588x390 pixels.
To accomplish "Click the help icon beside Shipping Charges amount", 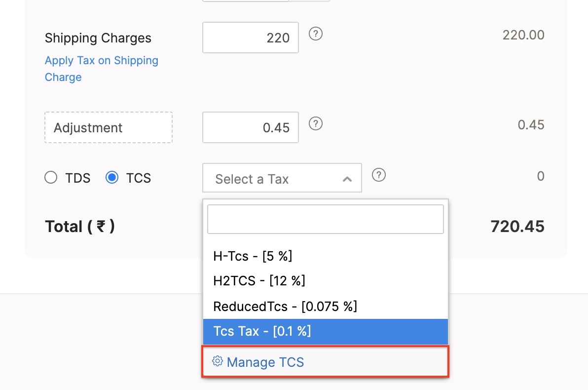I will coord(315,34).
